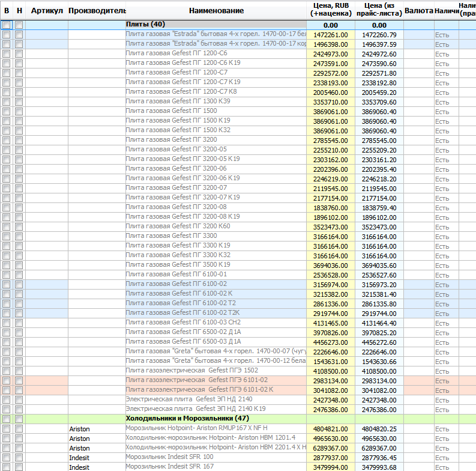Click markup price 1472261.00 cell
Image resolution: width=476 pixels, height=471 pixels.
pos(331,35)
